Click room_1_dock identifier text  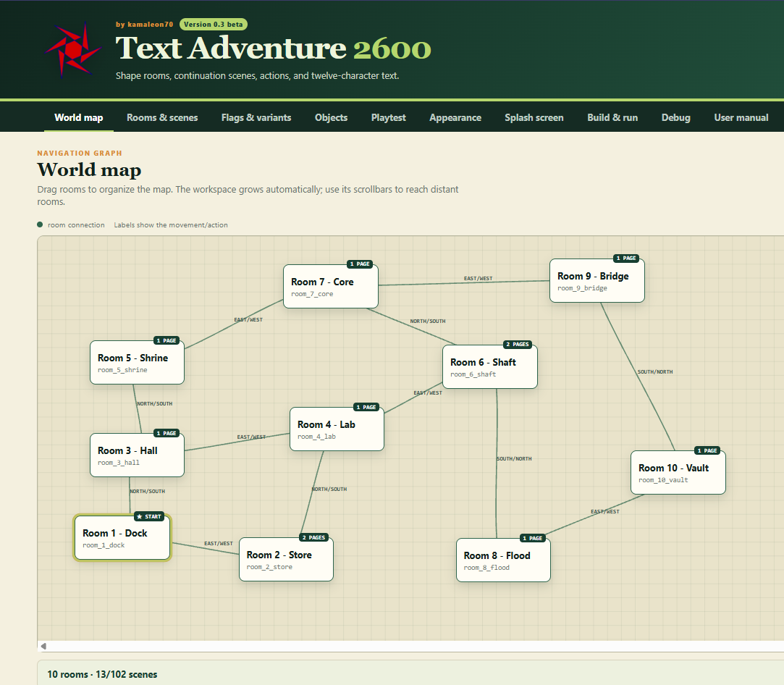click(x=104, y=545)
